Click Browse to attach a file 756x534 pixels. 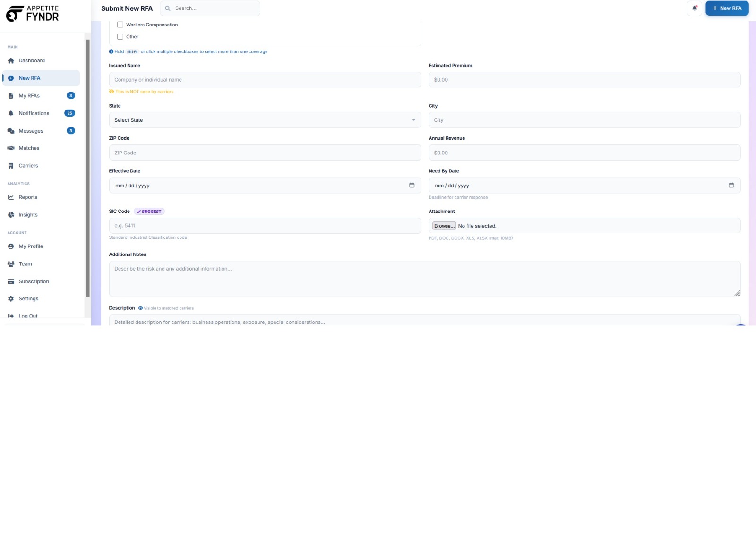(x=444, y=226)
